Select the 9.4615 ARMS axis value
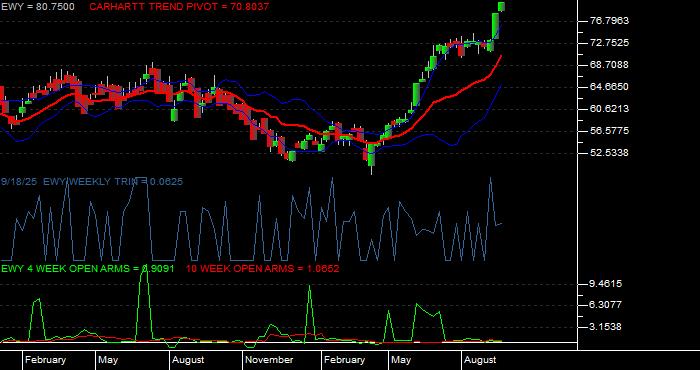 click(606, 284)
